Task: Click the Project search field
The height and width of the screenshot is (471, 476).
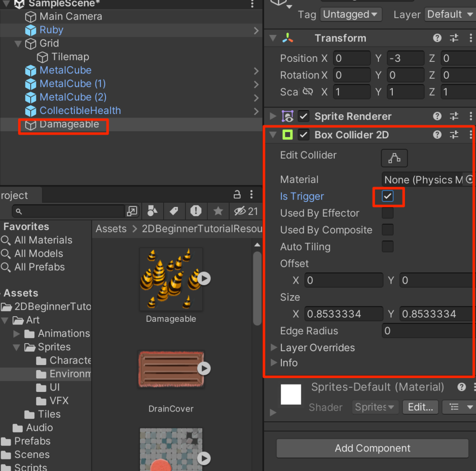Action: pos(69,211)
